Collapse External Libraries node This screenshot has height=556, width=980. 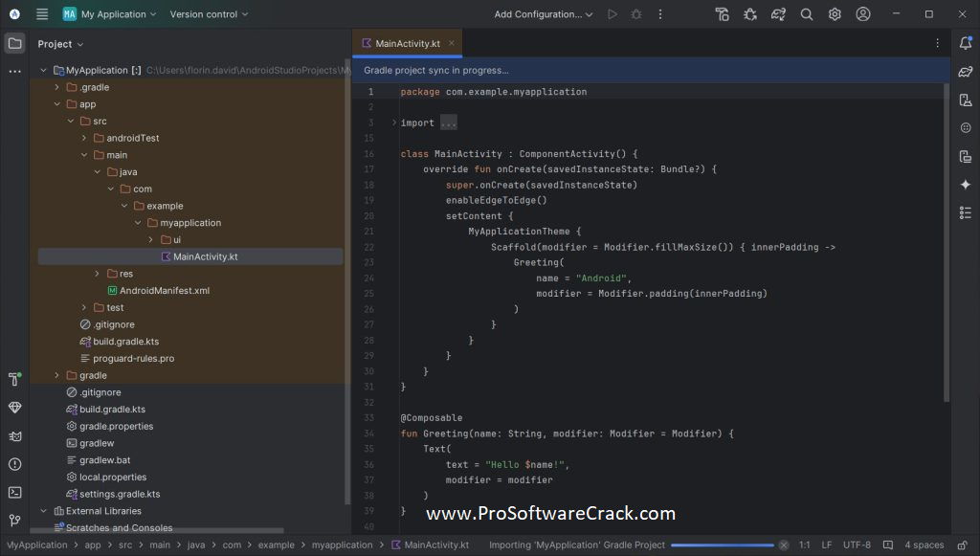[x=44, y=511]
